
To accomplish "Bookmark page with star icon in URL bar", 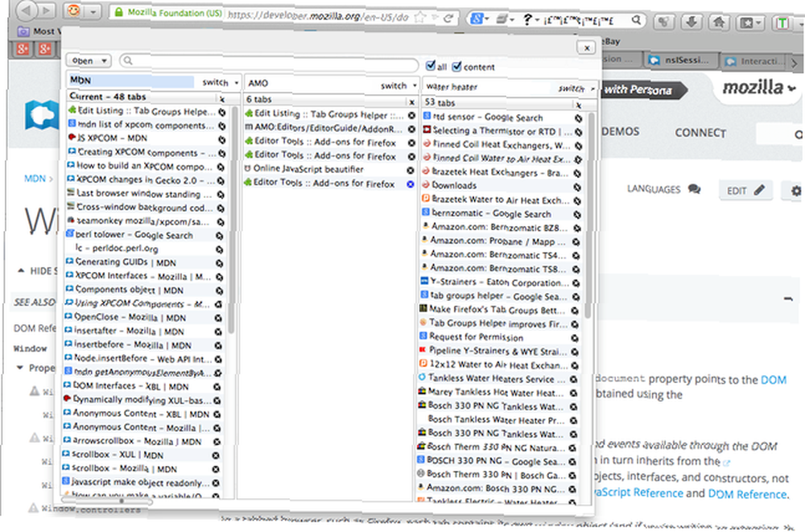I will 420,18.
